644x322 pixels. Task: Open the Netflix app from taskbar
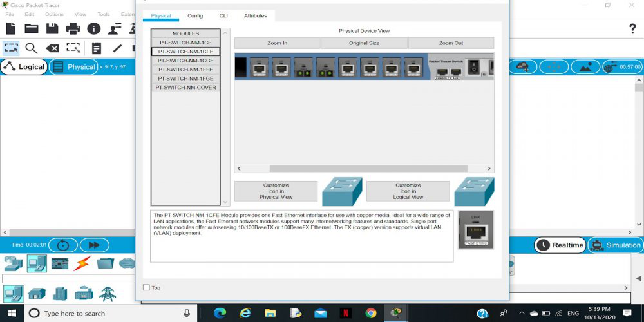[x=346, y=313]
